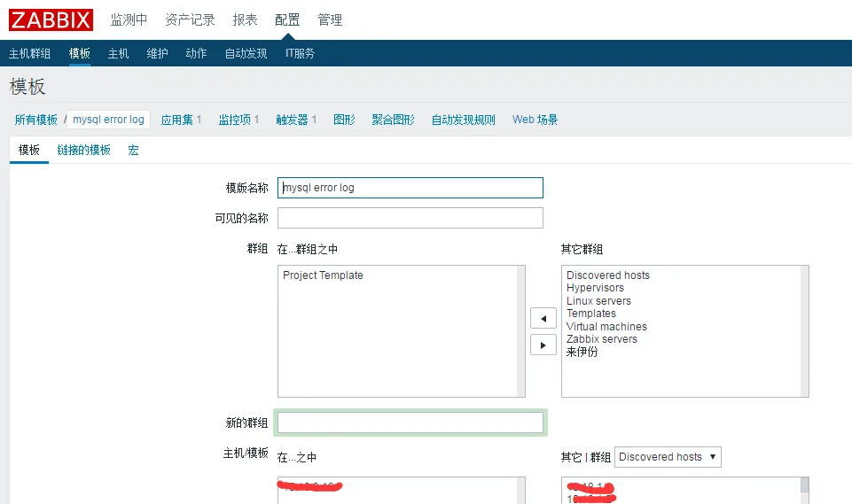Open the mysql error log breadcrumb link
The image size is (852, 504).
click(x=109, y=120)
